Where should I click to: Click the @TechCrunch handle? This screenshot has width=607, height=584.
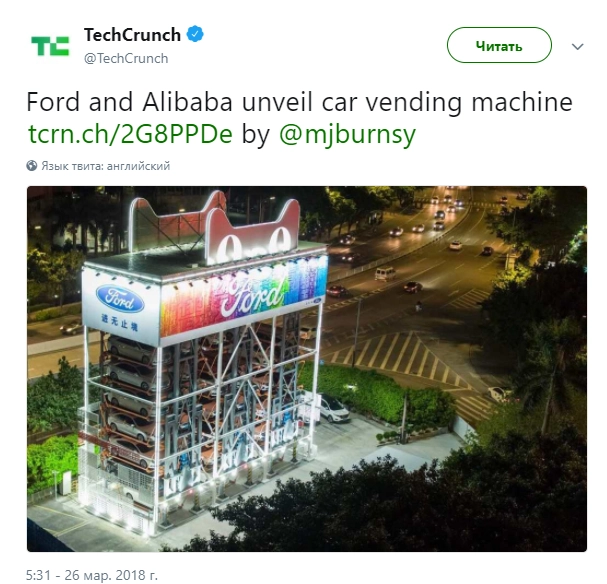126,58
